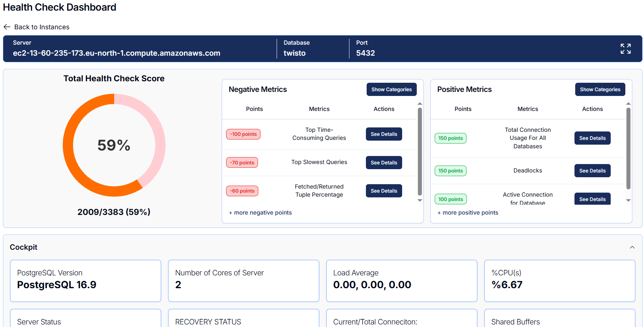Expand more negative points

260,213
